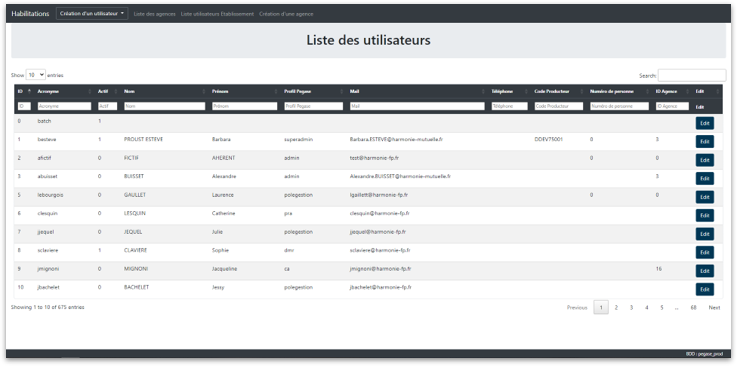Focus the ID column filter field
The image size is (737, 366).
click(x=24, y=107)
